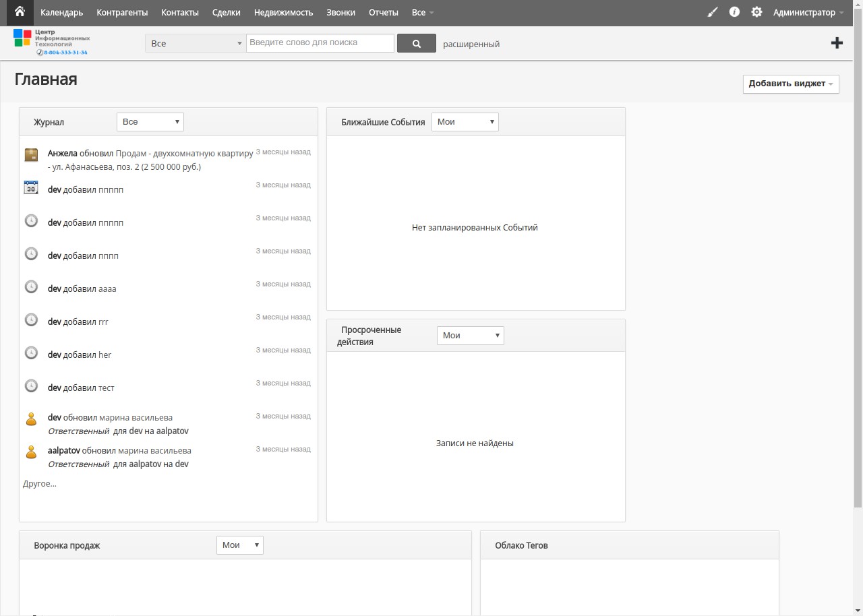This screenshot has width=863, height=616.
Task: Expand the Добавить виджет dropdown
Action: click(791, 84)
